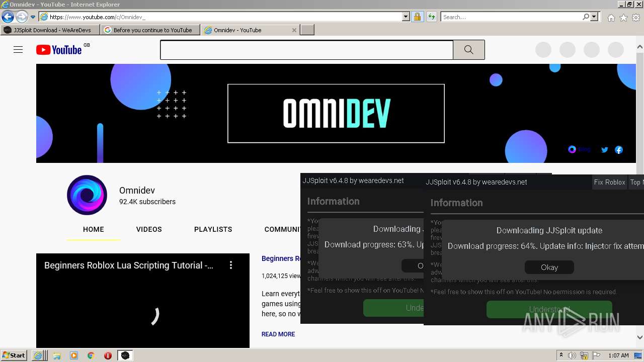The image size is (644, 362).
Task: Launch Windows Media Player from the taskbar
Action: (x=74, y=355)
